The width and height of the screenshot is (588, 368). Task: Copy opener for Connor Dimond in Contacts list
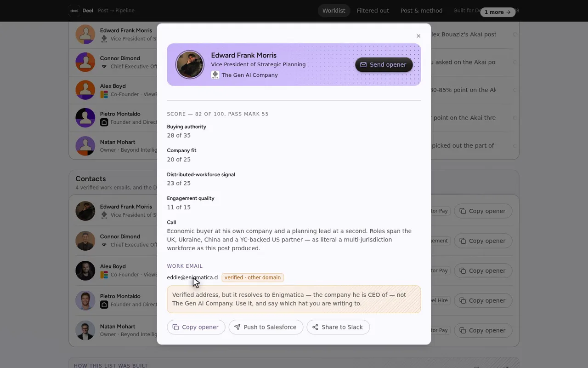pos(483,241)
